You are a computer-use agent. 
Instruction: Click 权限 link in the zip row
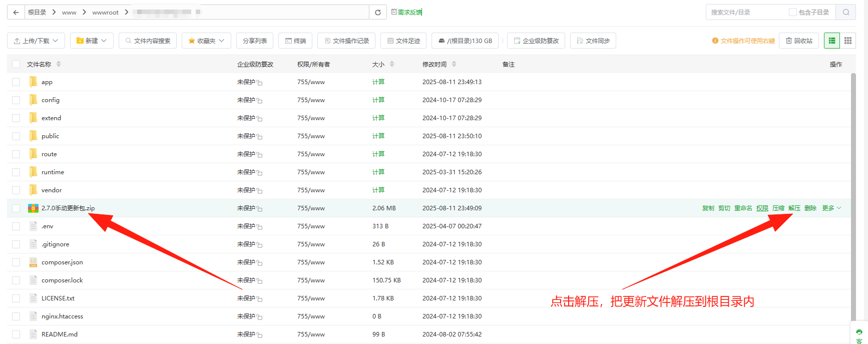tap(762, 208)
